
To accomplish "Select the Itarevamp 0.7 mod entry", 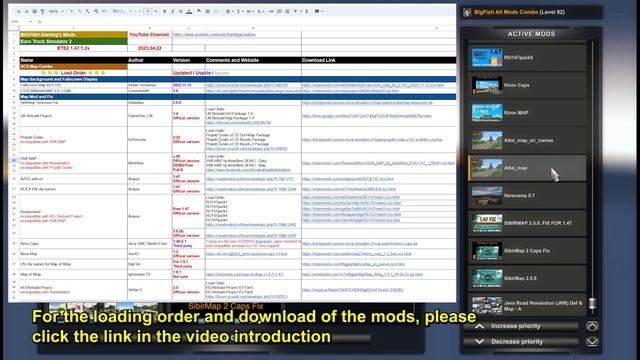I will pyautogui.click(x=527, y=196).
